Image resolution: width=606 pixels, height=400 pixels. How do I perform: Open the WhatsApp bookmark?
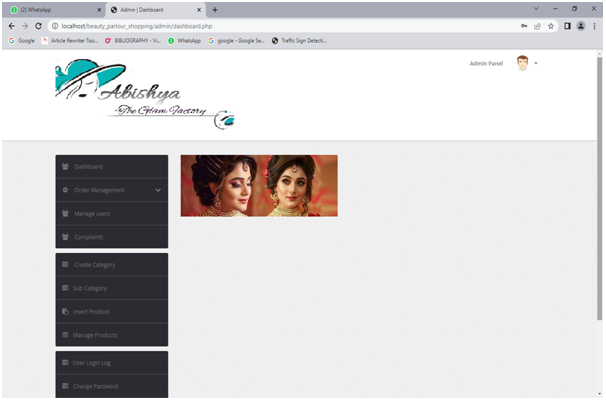(x=185, y=41)
